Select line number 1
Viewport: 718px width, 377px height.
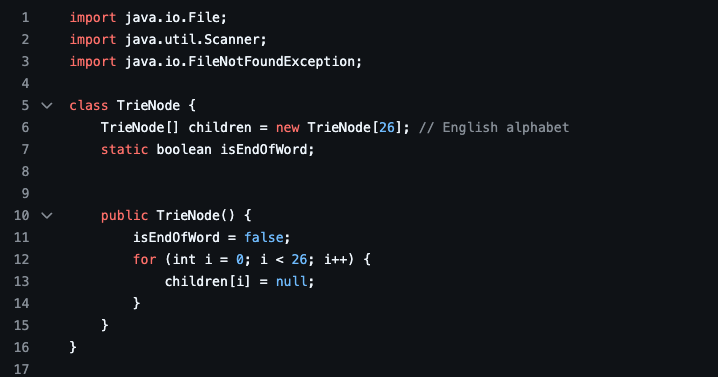tap(25, 18)
